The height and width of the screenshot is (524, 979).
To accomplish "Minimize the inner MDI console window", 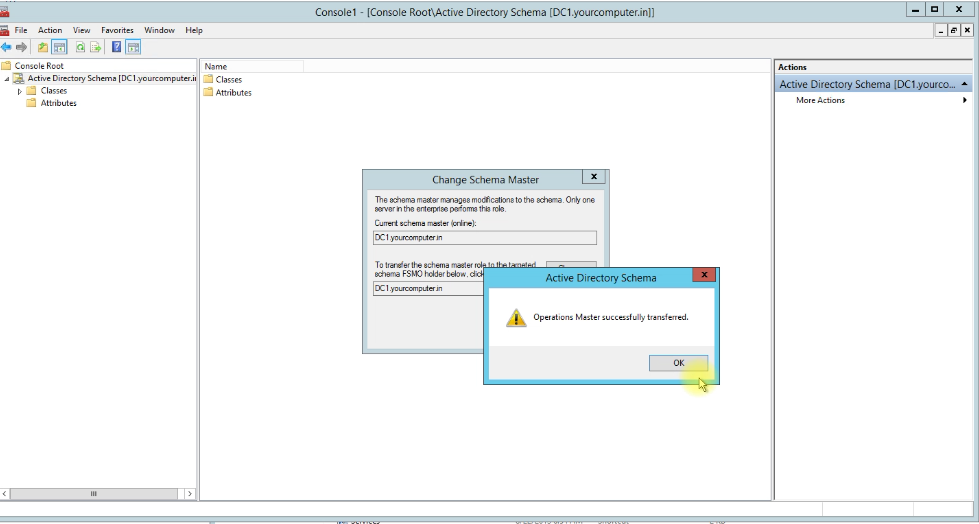I will [942, 30].
